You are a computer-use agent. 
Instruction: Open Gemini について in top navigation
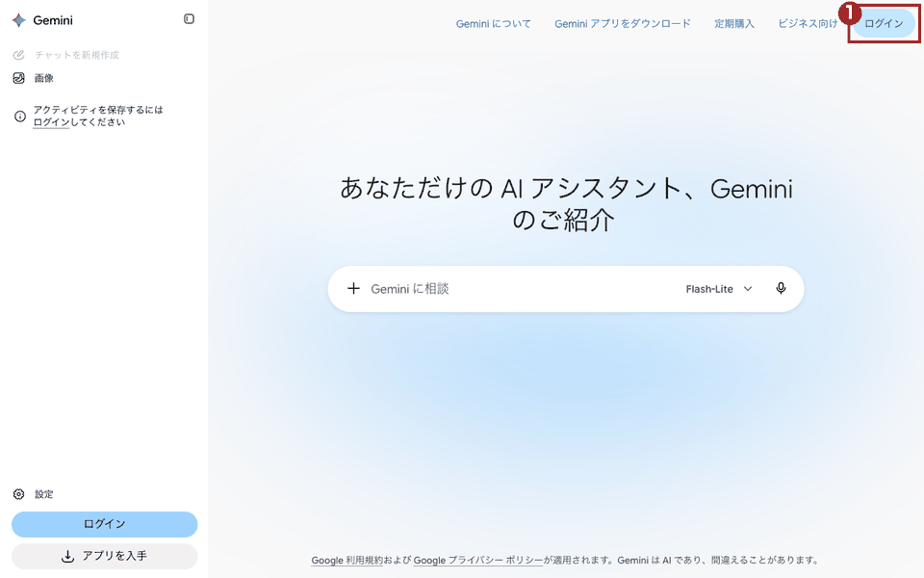tap(493, 23)
